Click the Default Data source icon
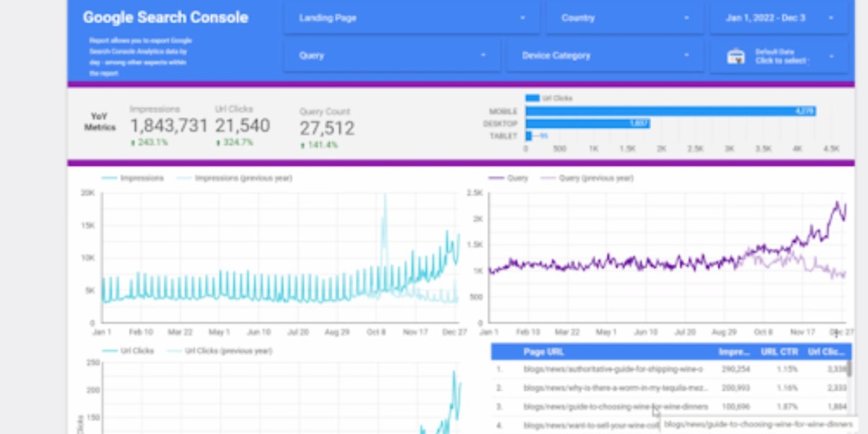868x434 pixels. [x=736, y=56]
